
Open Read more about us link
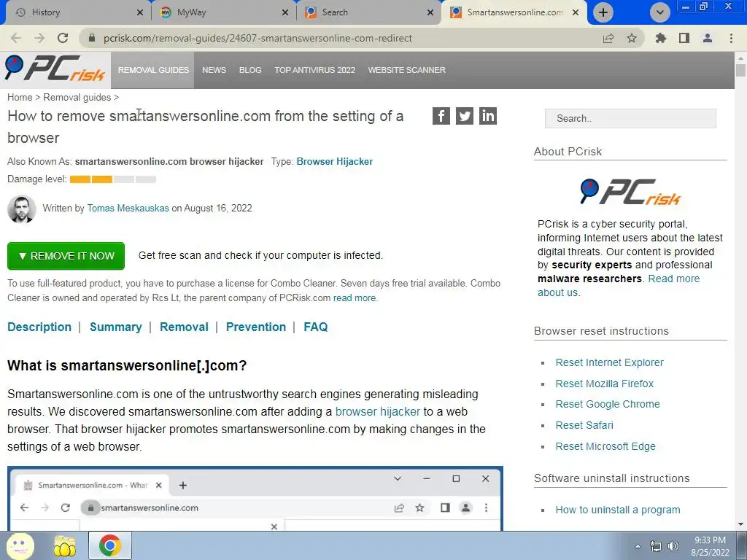[619, 286]
